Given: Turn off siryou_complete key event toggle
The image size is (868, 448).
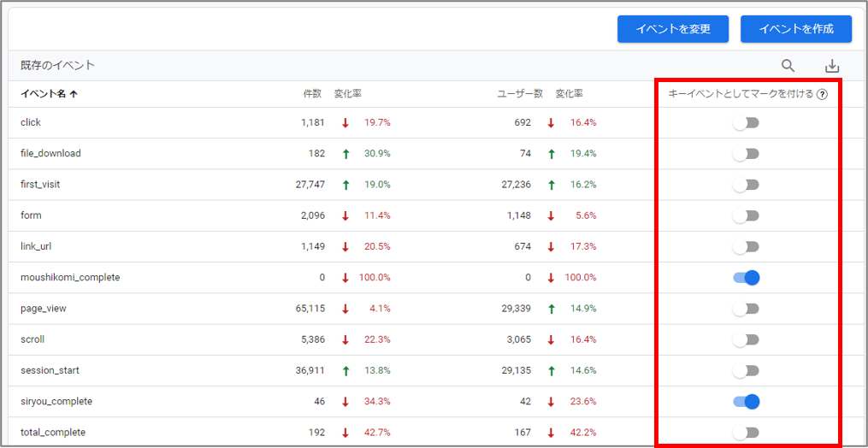Looking at the screenshot, I should [746, 401].
